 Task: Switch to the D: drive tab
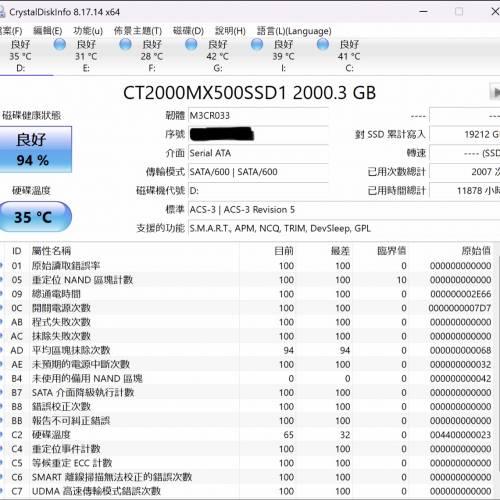point(21,56)
